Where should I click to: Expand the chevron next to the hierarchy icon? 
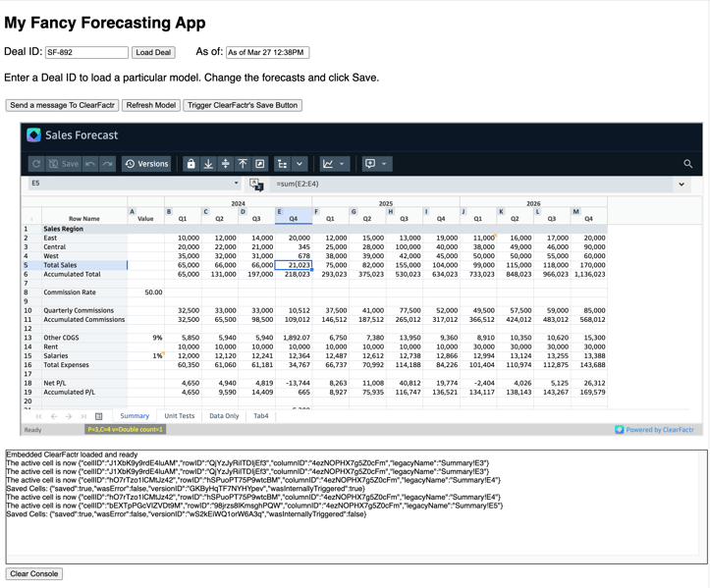pos(300,164)
